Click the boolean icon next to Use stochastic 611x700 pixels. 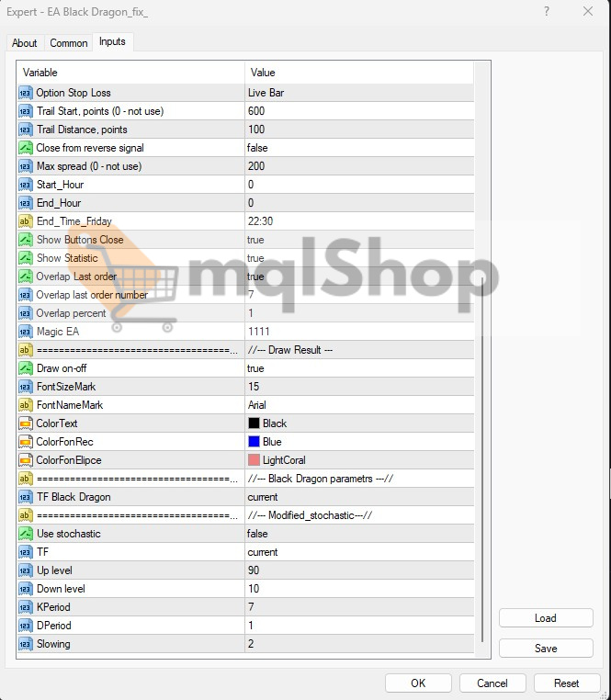click(26, 534)
